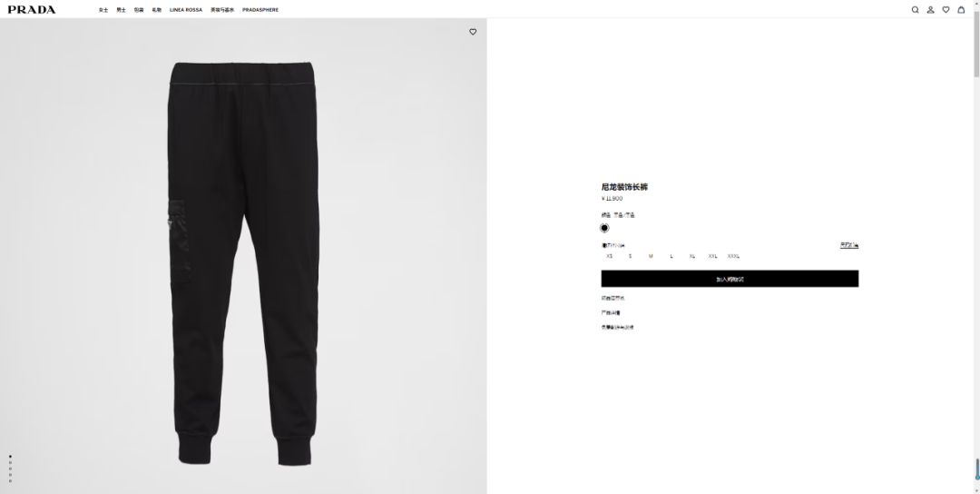
Task: Open the search magnifier icon
Action: pos(915,9)
